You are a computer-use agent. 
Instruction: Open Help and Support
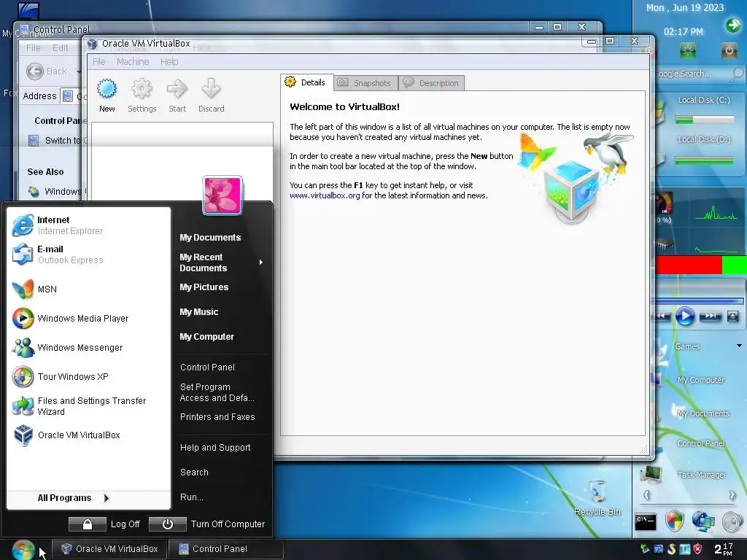[215, 448]
